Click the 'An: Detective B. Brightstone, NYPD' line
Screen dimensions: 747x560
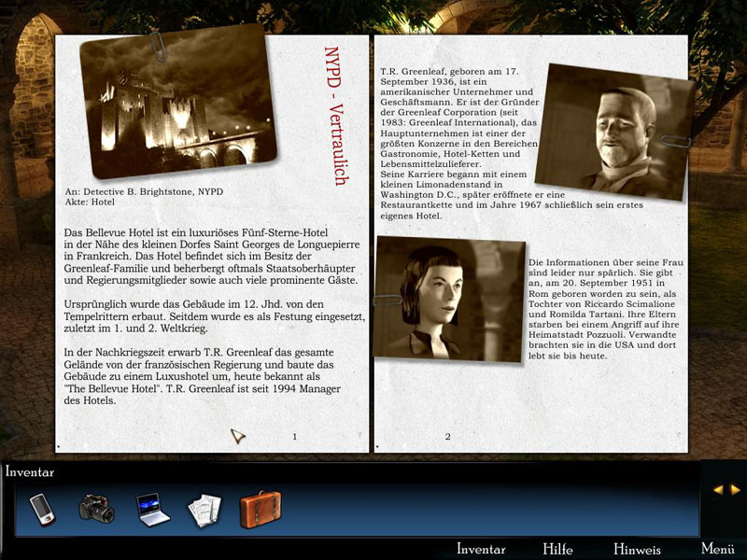144,192
